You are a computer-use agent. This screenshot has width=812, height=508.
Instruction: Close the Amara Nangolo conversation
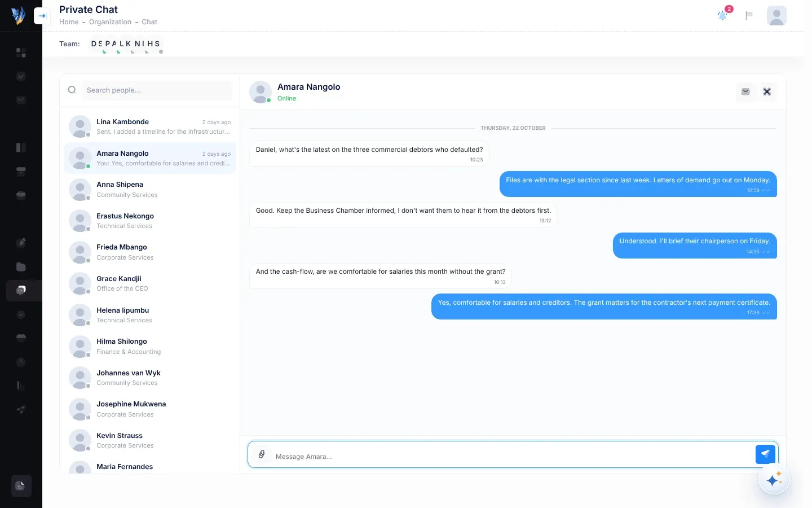pyautogui.click(x=767, y=91)
